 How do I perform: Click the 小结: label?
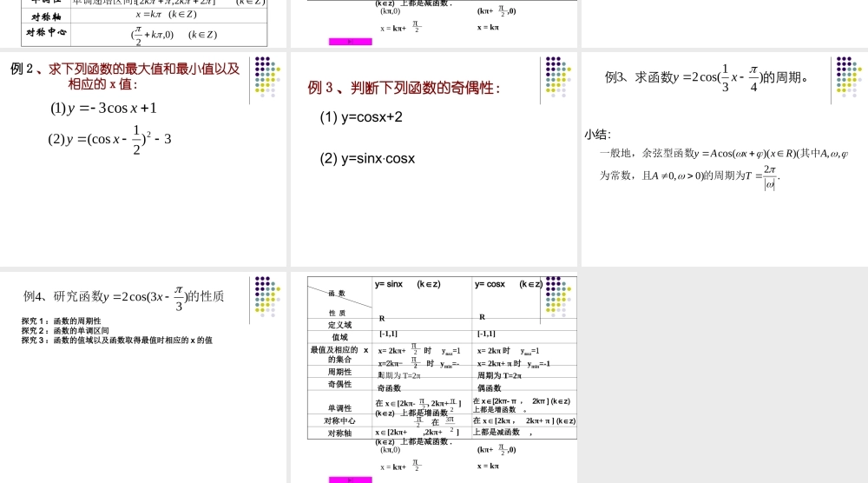coord(598,135)
